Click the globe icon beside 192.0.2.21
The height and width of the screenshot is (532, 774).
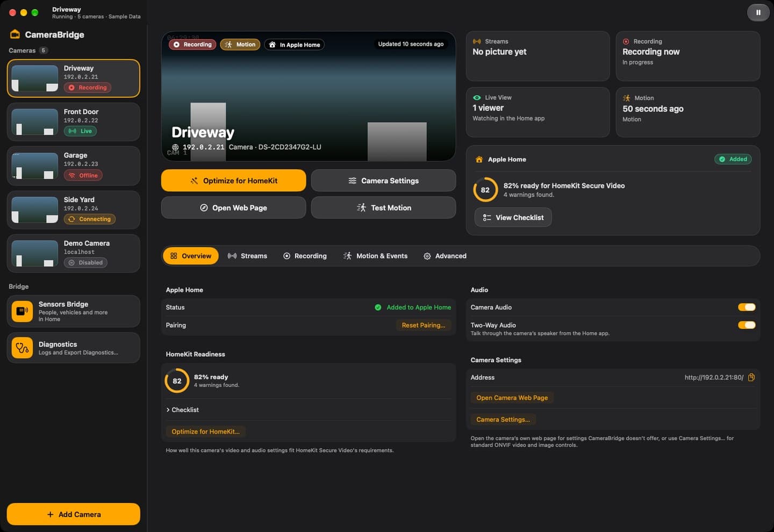pos(175,147)
